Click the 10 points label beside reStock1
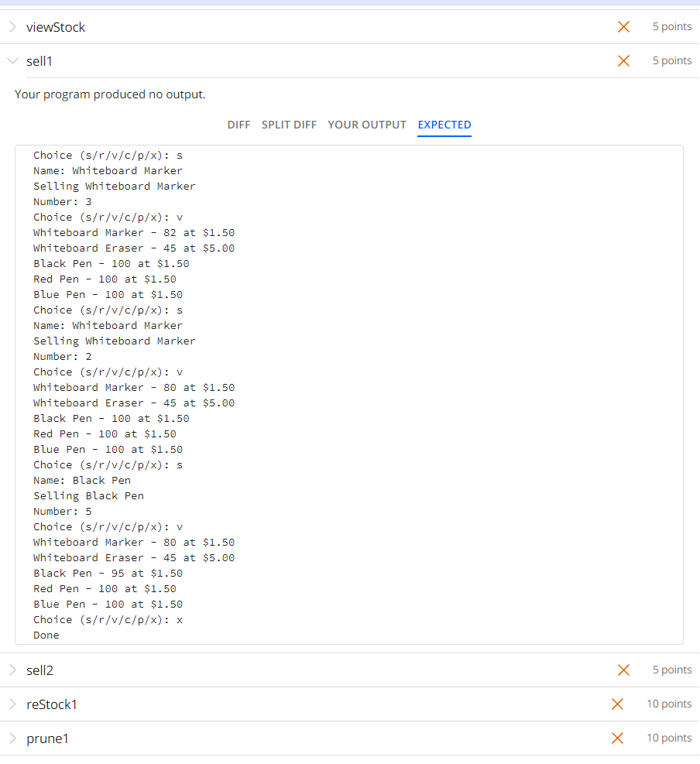 669,704
